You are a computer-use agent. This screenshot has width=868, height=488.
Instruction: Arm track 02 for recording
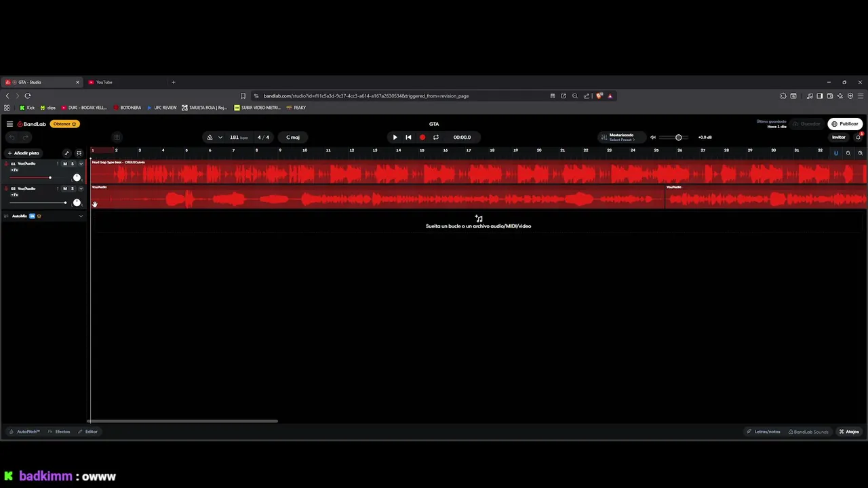point(5,188)
